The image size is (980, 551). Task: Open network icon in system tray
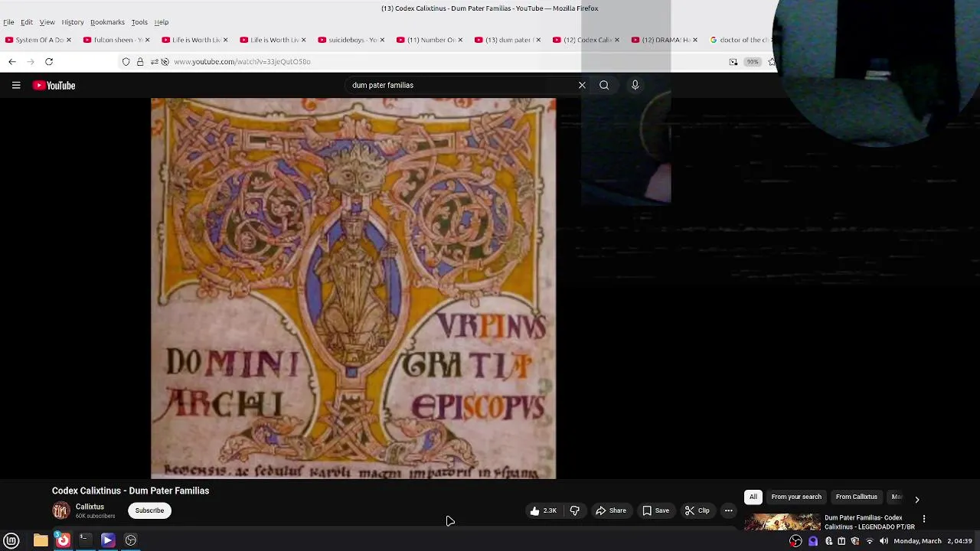[869, 541]
